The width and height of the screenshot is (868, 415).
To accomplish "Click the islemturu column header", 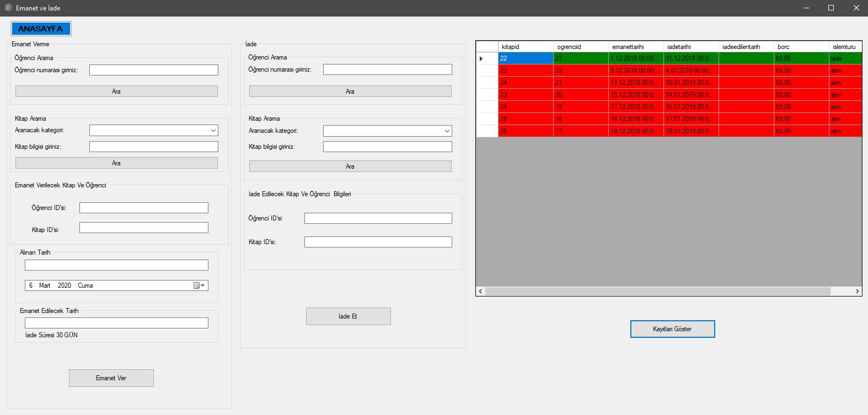I will (845, 47).
